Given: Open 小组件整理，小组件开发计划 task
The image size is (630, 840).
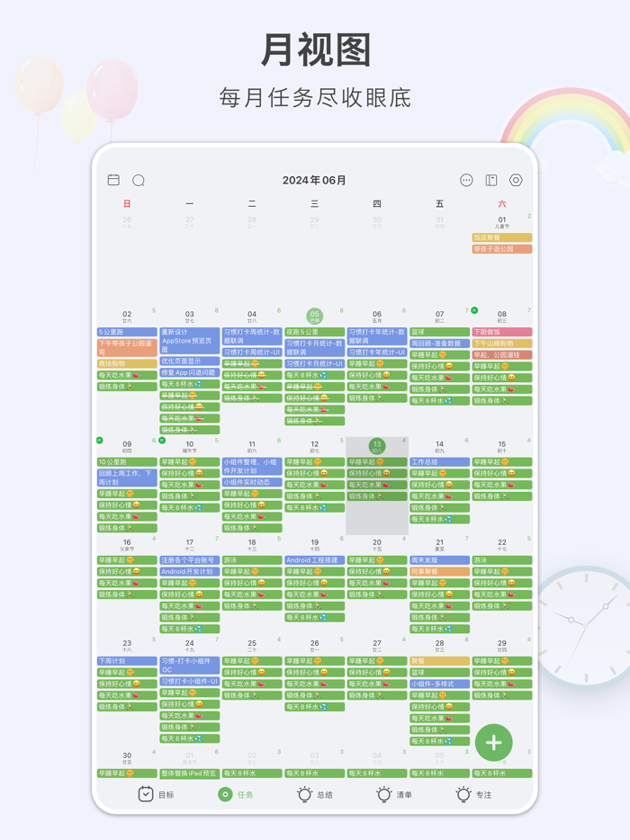Looking at the screenshot, I should click(252, 467).
